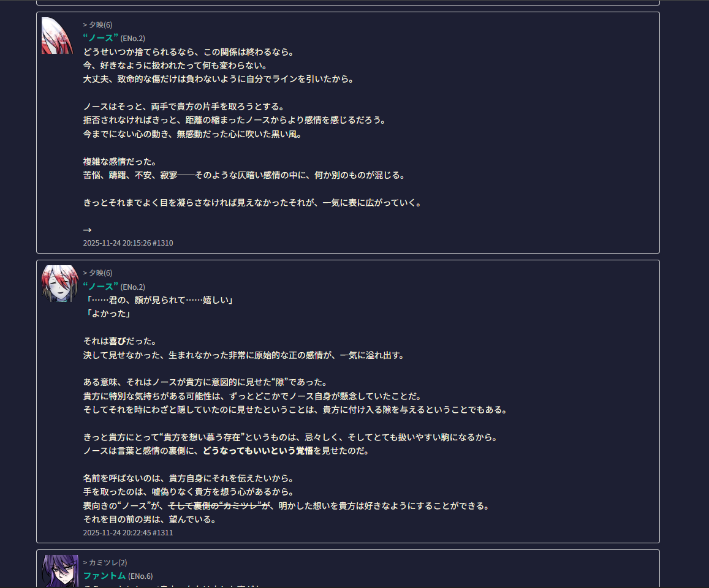Open the #1310 post number
Screen dimensions: 709x588
coord(163,243)
